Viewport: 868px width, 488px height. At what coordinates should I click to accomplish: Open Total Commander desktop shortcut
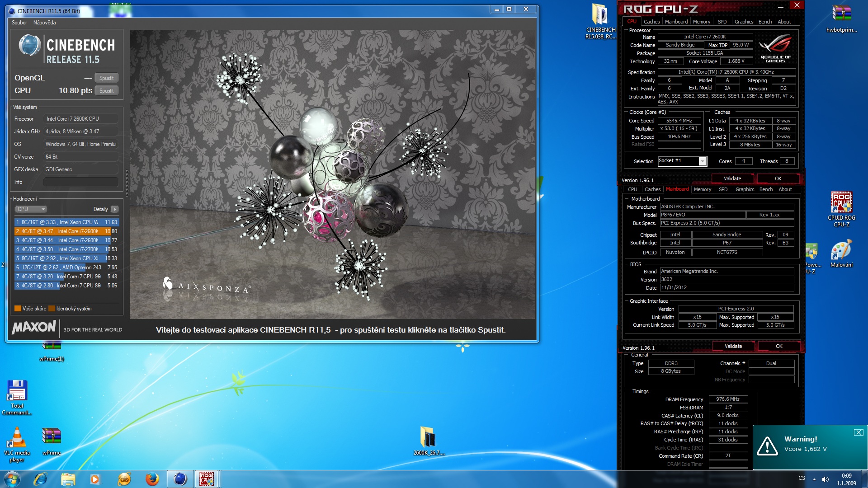click(x=17, y=397)
